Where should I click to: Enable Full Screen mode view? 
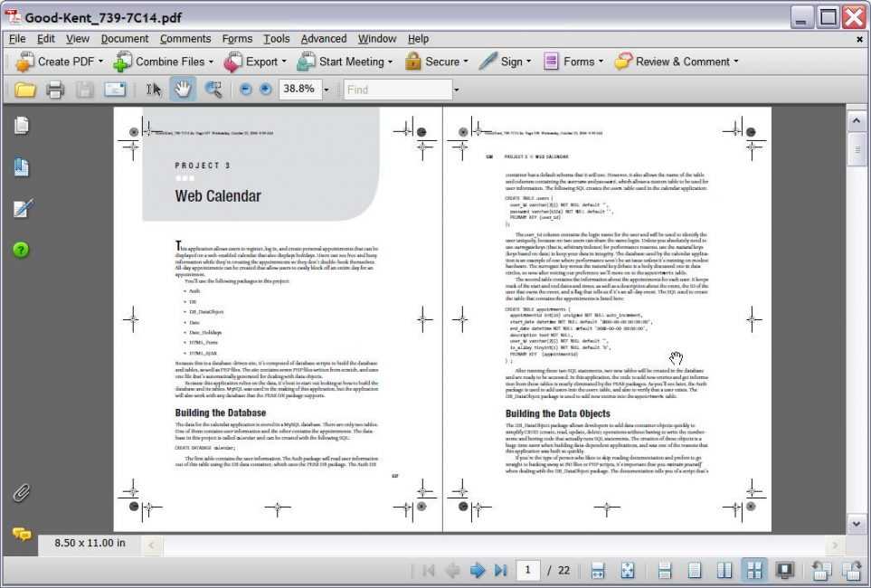(784, 570)
